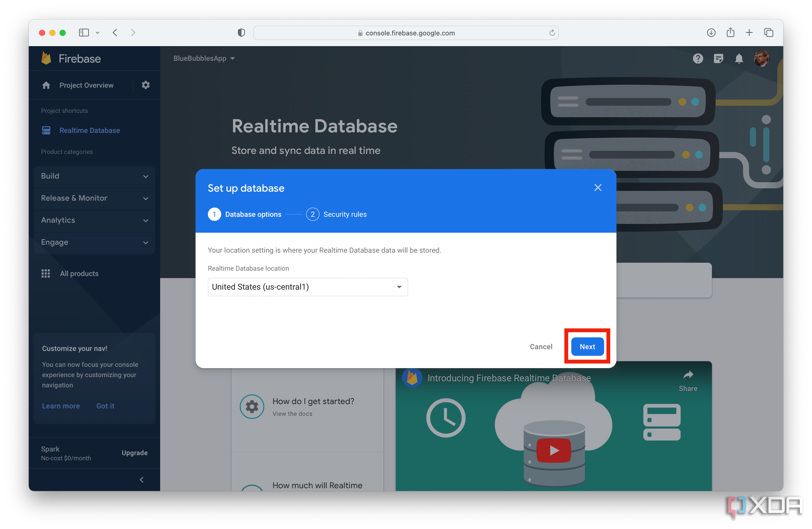Click the release notes icon in header
This screenshot has height=529, width=812.
[718, 59]
